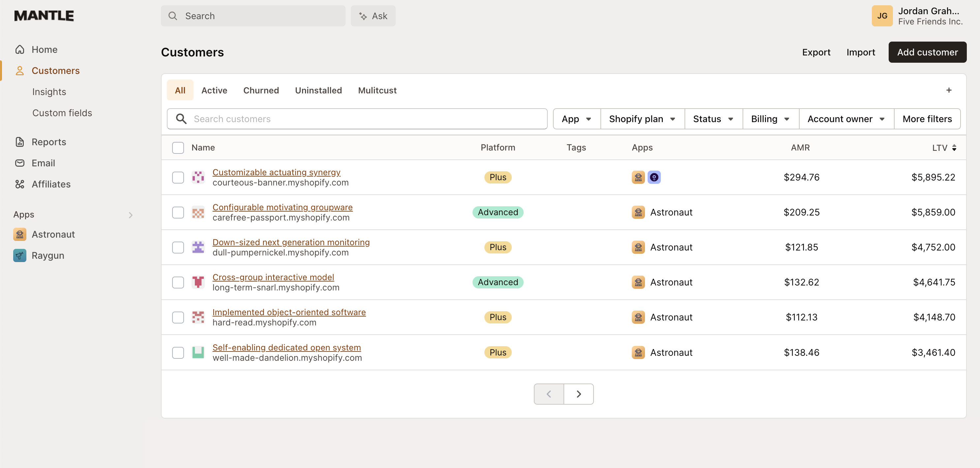Image resolution: width=980 pixels, height=468 pixels.
Task: Check the Implemented object-oriented software row
Action: (x=178, y=318)
